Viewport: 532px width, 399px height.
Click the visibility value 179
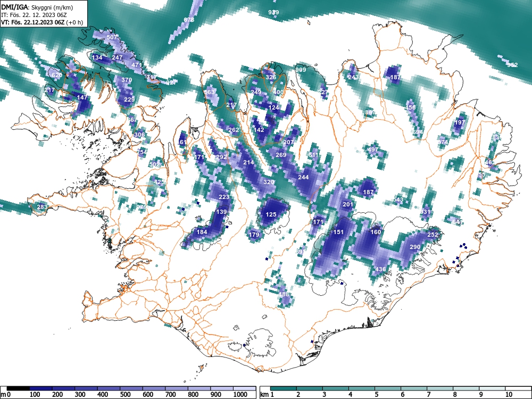[254, 235]
